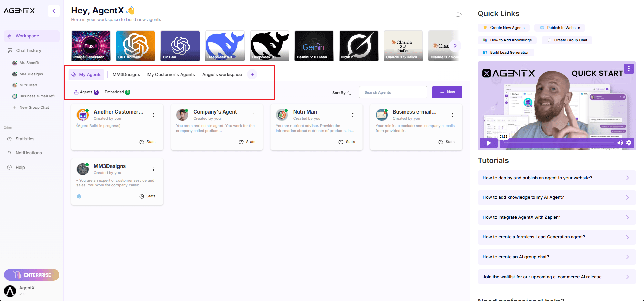644x301 pixels.
Task: Open the video's three-dot options menu
Action: tap(629, 68)
